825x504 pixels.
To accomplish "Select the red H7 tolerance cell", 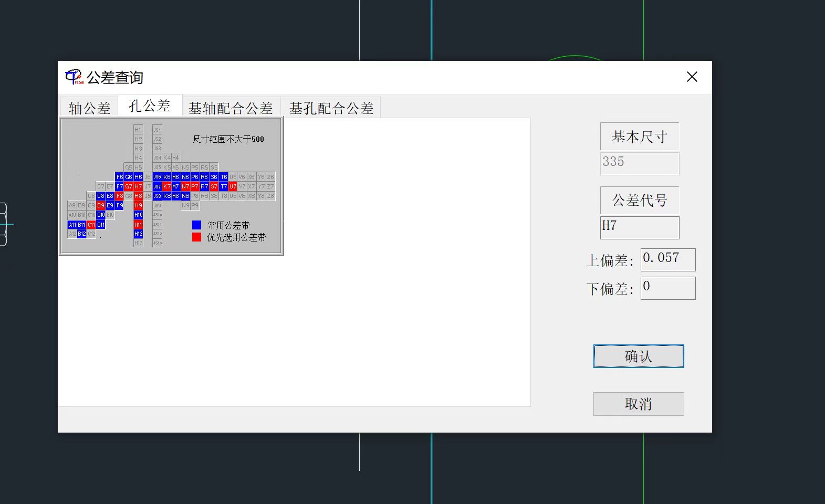I will coord(138,186).
